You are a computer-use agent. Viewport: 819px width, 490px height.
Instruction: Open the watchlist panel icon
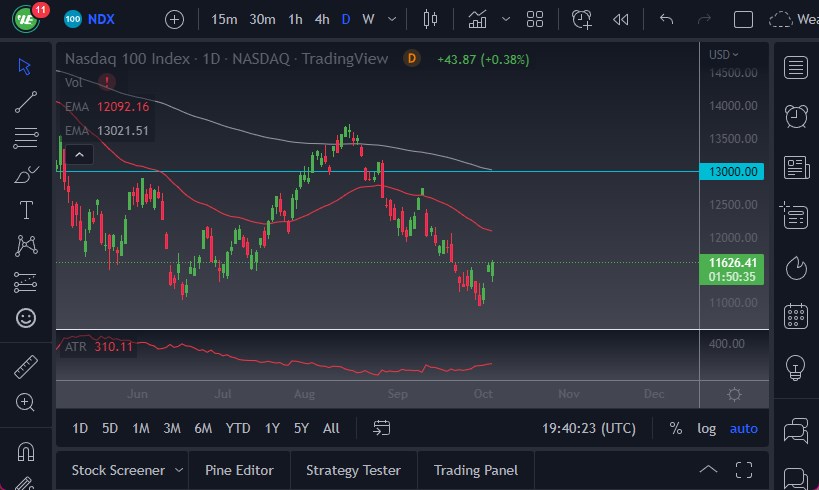[796, 67]
